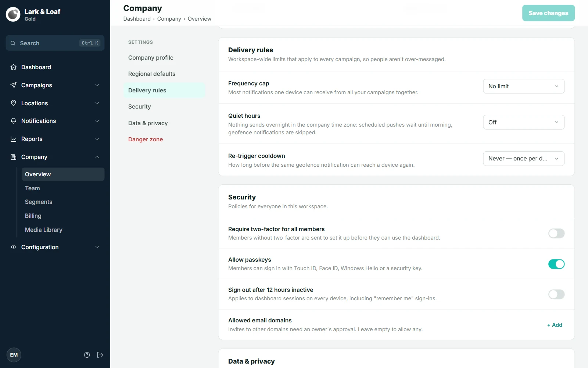Click the SETTINGS sidebar header
The image size is (588, 368).
click(x=140, y=42)
